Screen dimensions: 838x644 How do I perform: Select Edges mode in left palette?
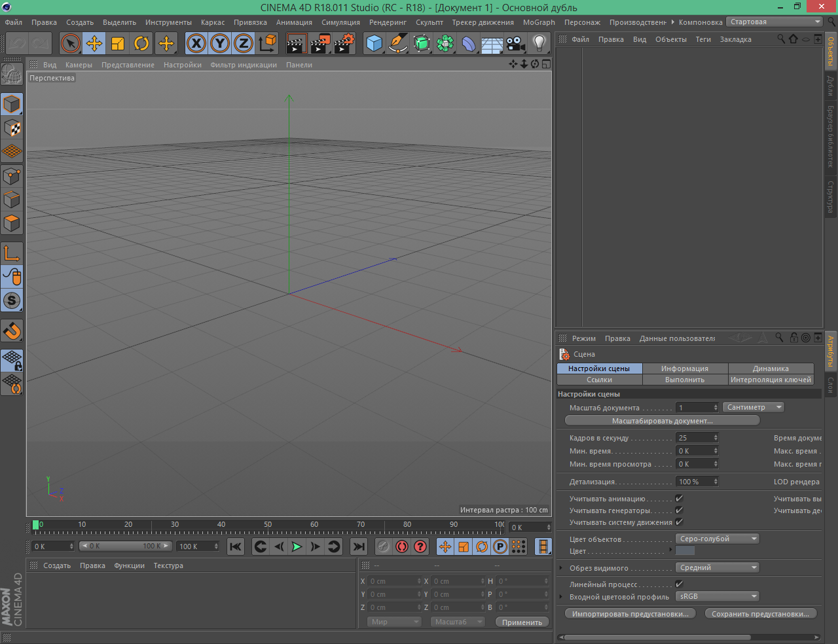pos(12,199)
